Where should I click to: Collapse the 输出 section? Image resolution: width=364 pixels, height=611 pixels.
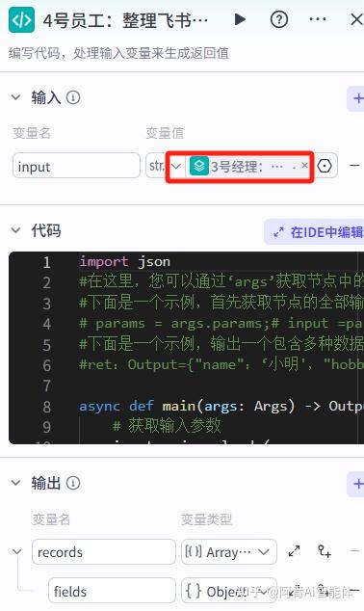(16, 483)
